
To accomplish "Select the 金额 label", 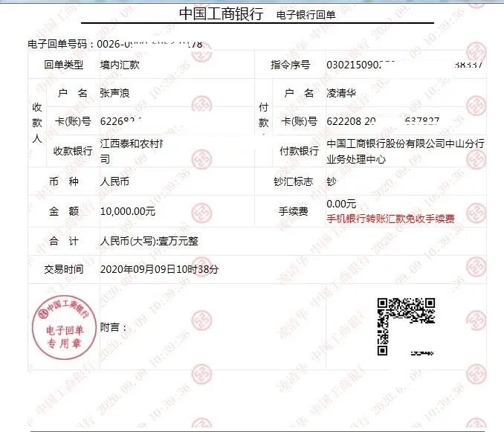I will pyautogui.click(x=64, y=211).
